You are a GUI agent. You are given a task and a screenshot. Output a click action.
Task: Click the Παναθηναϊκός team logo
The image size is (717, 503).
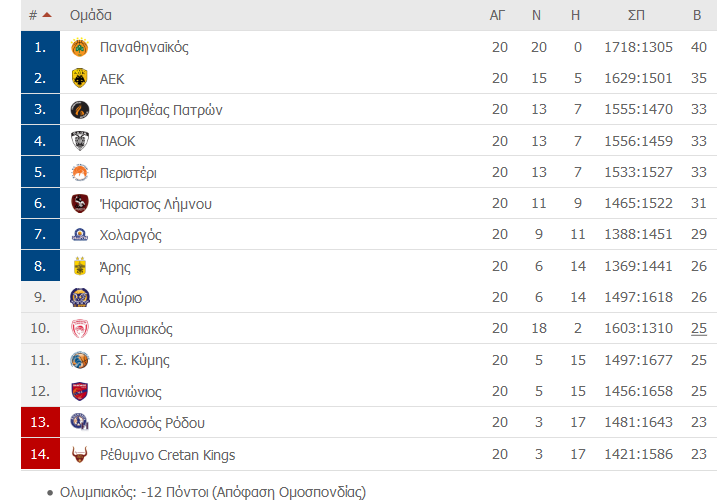coord(80,47)
